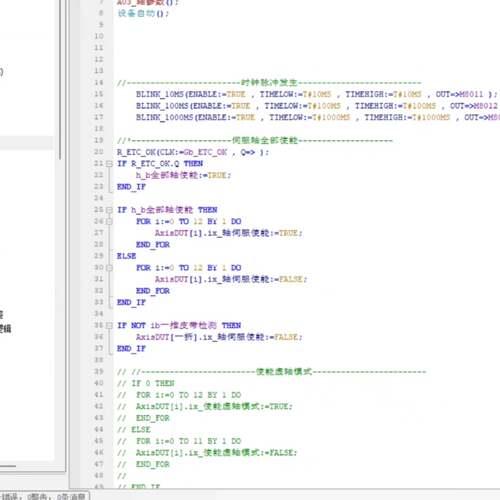Place cursor on the 设备自动(); call
The image size is (500, 500).
coord(143,14)
